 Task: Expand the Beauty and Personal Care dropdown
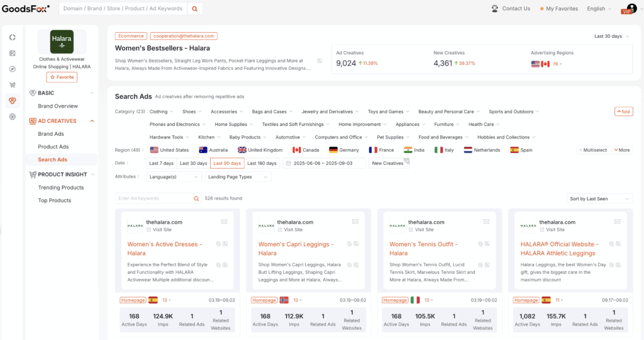[x=449, y=112]
